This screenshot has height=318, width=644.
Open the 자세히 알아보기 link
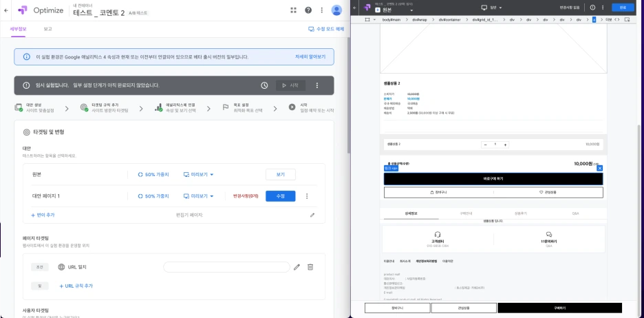point(310,56)
